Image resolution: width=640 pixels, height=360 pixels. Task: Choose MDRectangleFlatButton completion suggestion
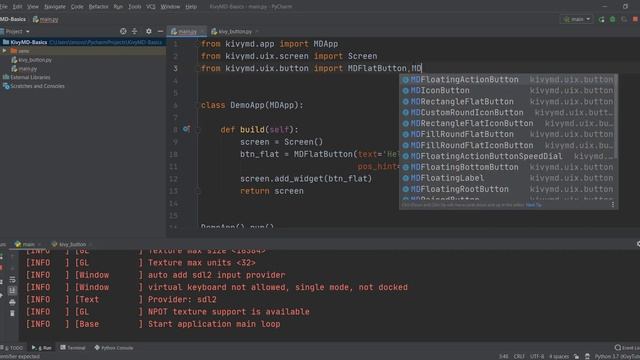[507, 102]
